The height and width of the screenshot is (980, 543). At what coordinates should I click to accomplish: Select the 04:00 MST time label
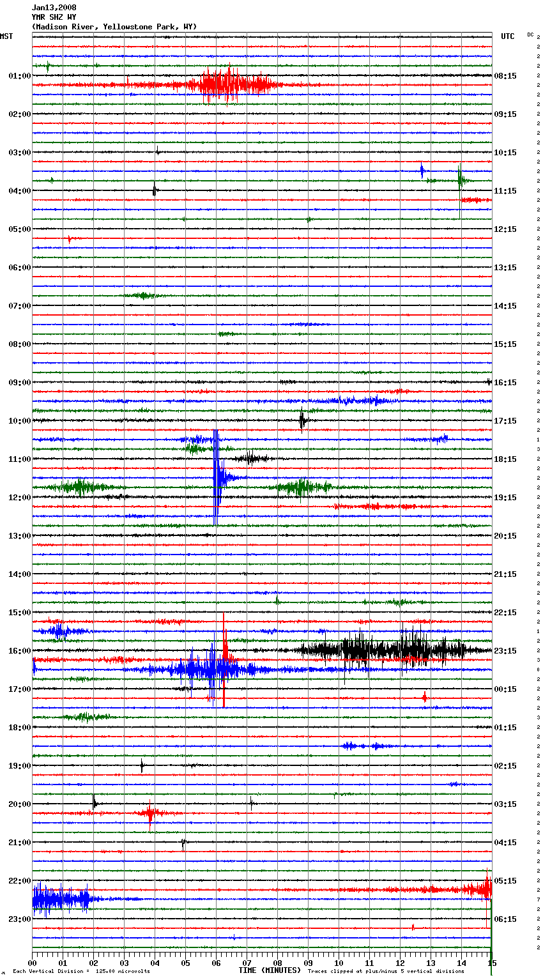coord(19,191)
